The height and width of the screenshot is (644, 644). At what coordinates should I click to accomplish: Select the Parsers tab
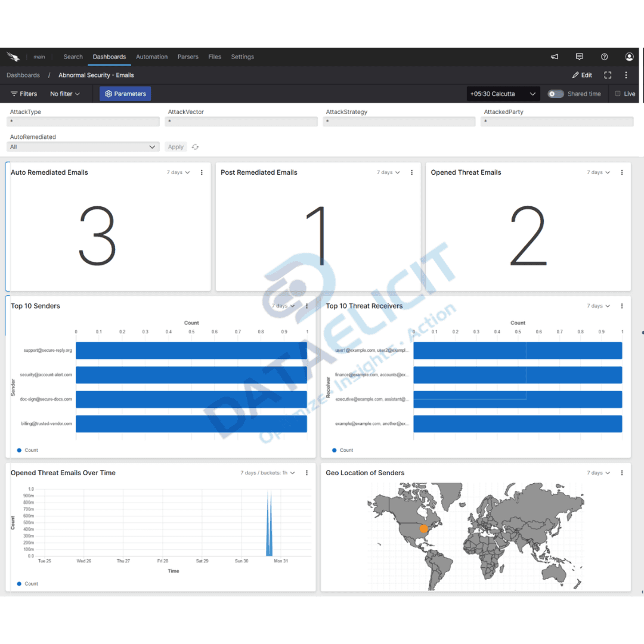(x=188, y=57)
